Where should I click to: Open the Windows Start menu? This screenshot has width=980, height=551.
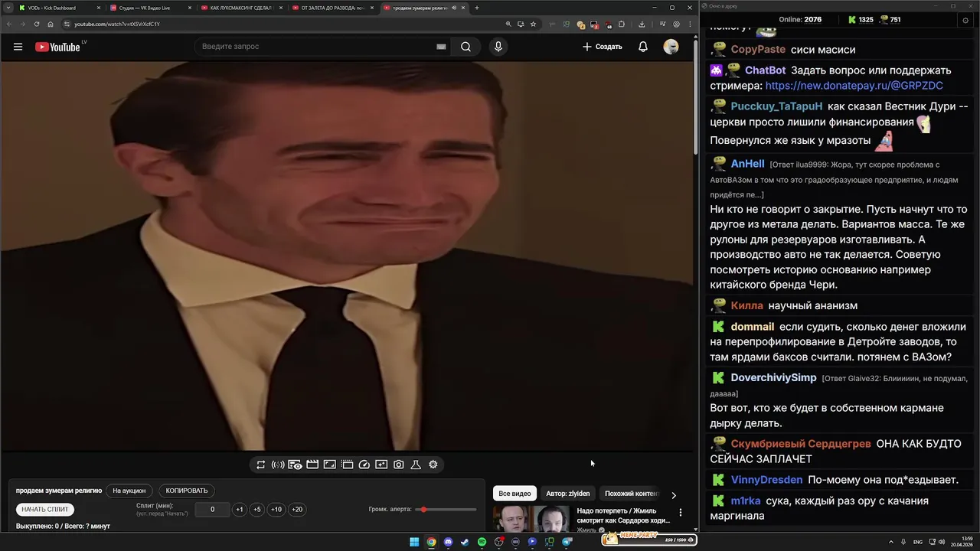click(x=414, y=542)
